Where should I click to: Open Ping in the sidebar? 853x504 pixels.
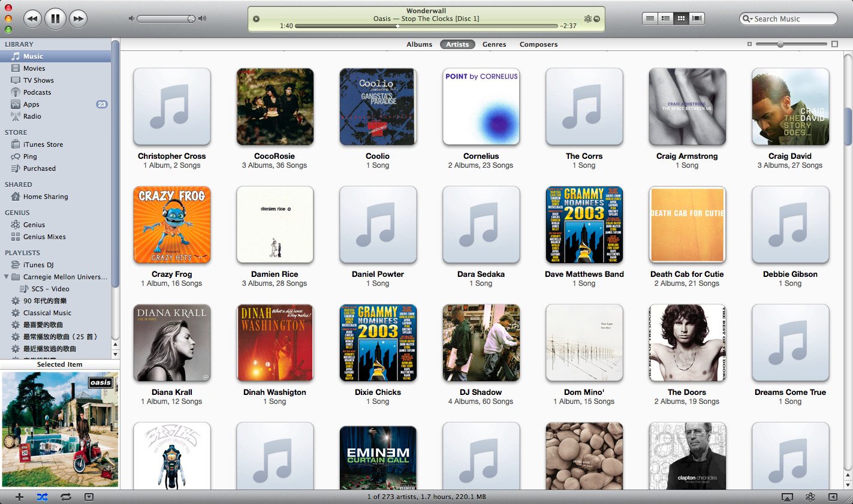pos(55,156)
